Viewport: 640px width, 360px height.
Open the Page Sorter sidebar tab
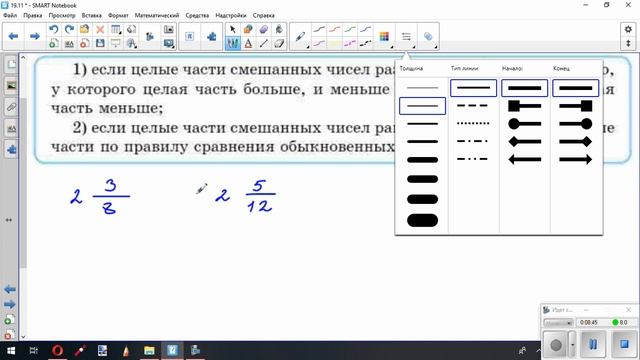click(11, 65)
